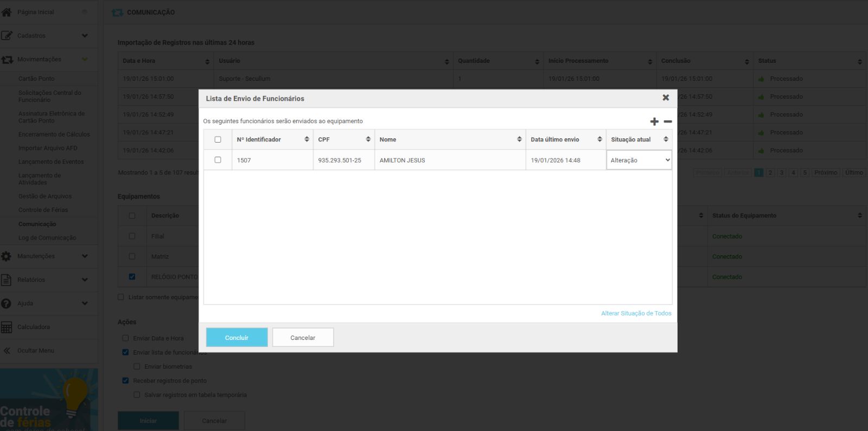This screenshot has width=868, height=431.
Task: Toggle Receber registros de ponto checkbox
Action: click(x=125, y=381)
